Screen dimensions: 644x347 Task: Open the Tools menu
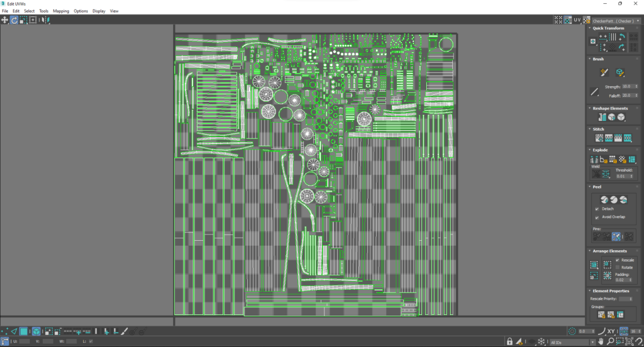tap(43, 11)
